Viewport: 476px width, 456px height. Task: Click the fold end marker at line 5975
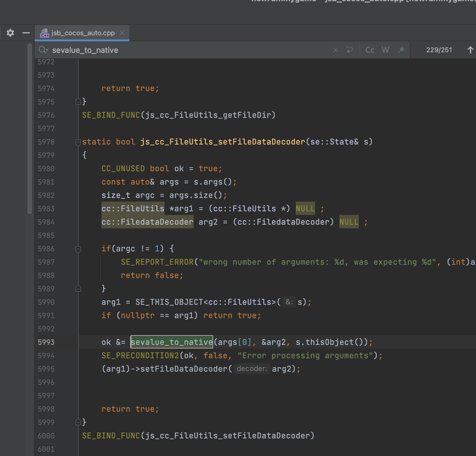[78, 101]
